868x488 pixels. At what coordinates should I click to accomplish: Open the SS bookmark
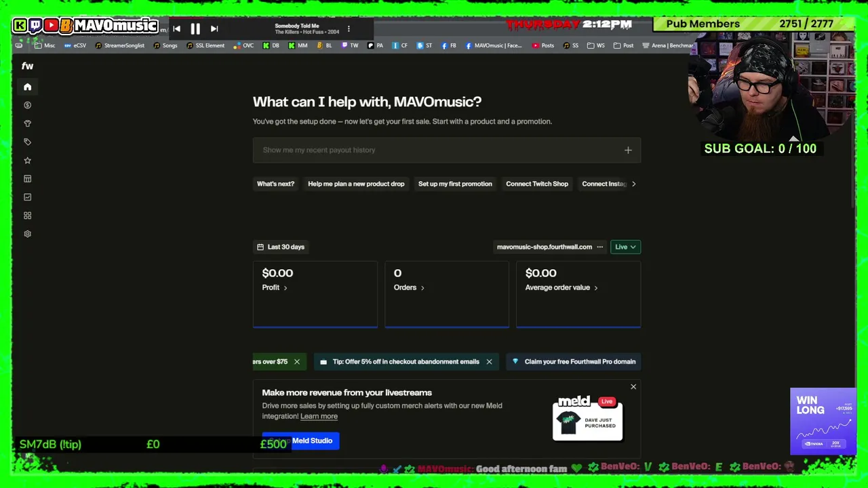tap(571, 45)
